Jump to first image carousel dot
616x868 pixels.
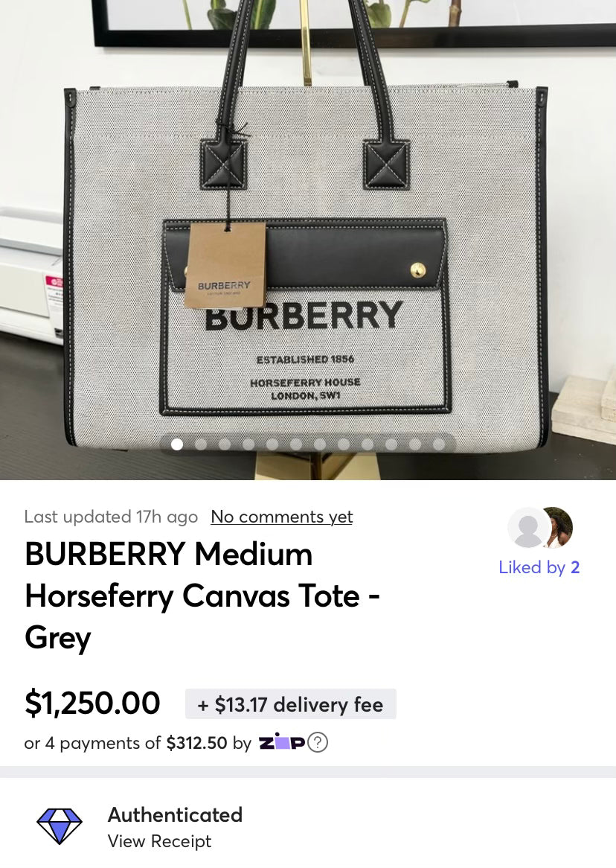pyautogui.click(x=177, y=444)
